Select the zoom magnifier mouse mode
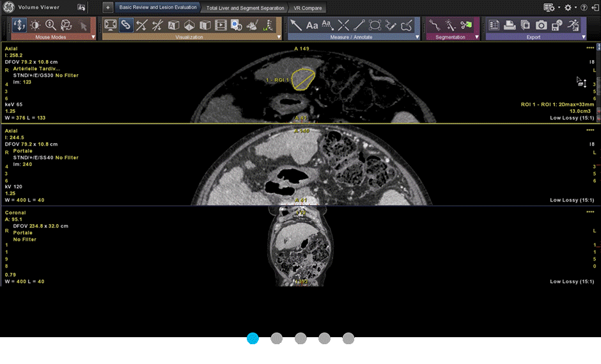Image resolution: width=601 pixels, height=364 pixels. coord(51,26)
